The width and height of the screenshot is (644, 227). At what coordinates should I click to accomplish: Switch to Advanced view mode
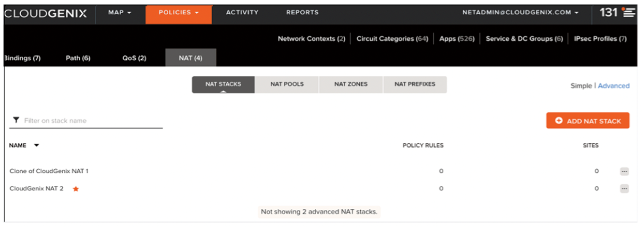click(614, 86)
